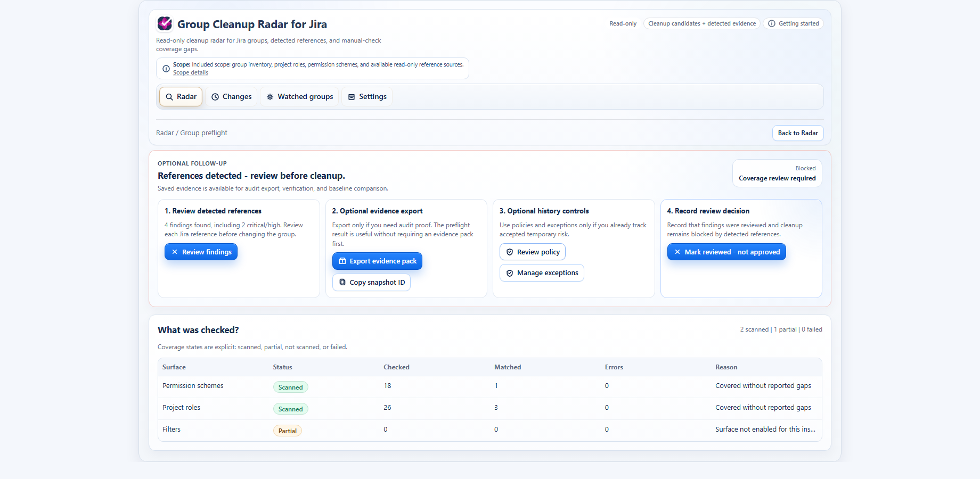Open Manage exceptions
Viewport: 980px width, 479px height.
pyautogui.click(x=542, y=273)
